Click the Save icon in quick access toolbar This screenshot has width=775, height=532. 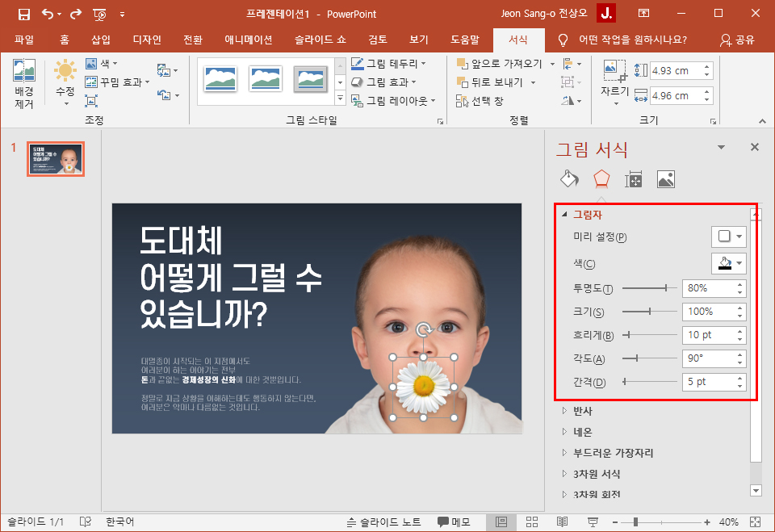(x=23, y=14)
